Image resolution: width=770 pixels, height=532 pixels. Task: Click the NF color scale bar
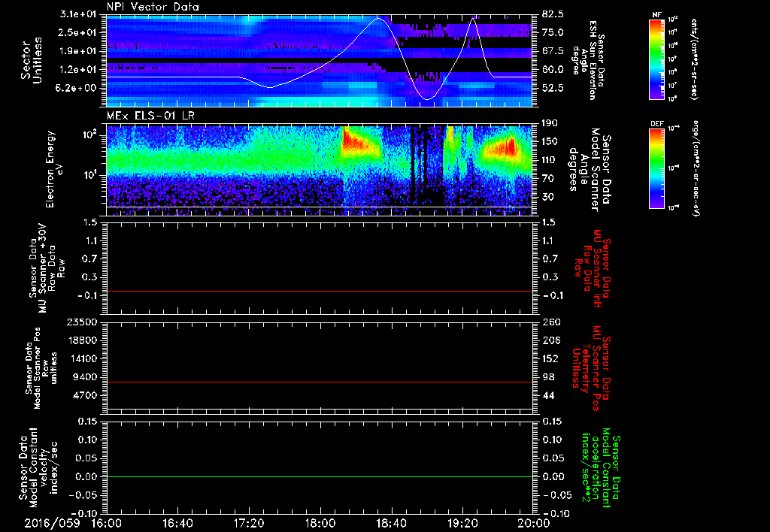tap(656, 59)
